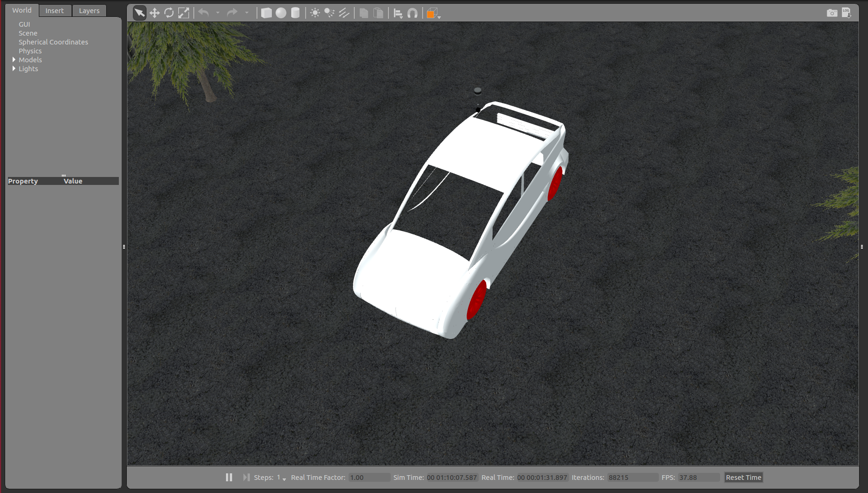Activate the rotate mode tool

click(x=169, y=13)
